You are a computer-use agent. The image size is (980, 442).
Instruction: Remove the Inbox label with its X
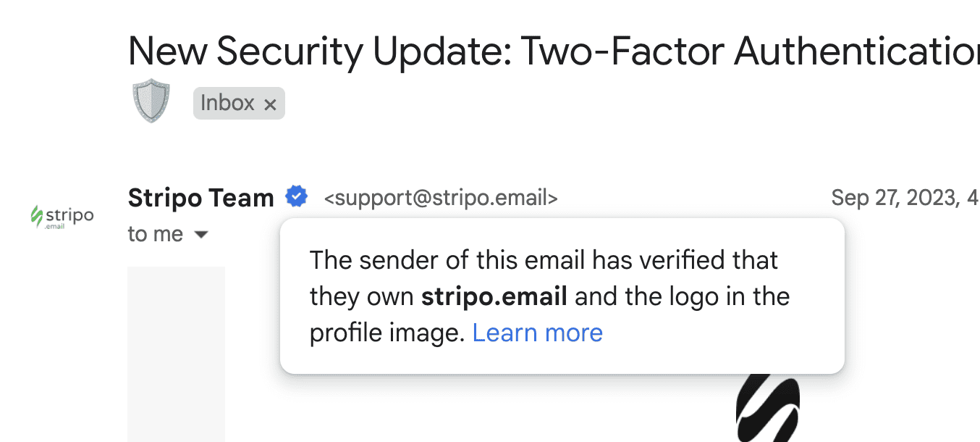270,105
